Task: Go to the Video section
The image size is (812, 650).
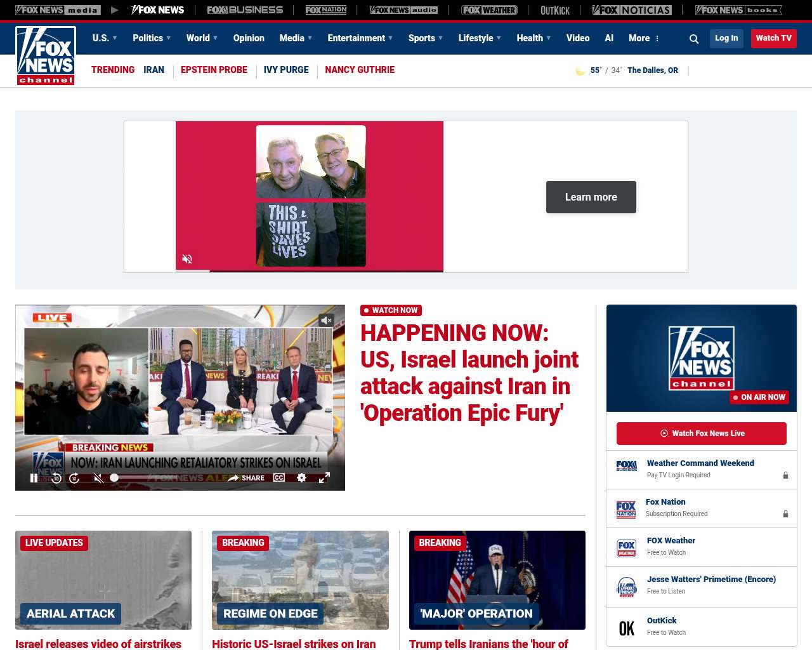Action: tap(577, 38)
